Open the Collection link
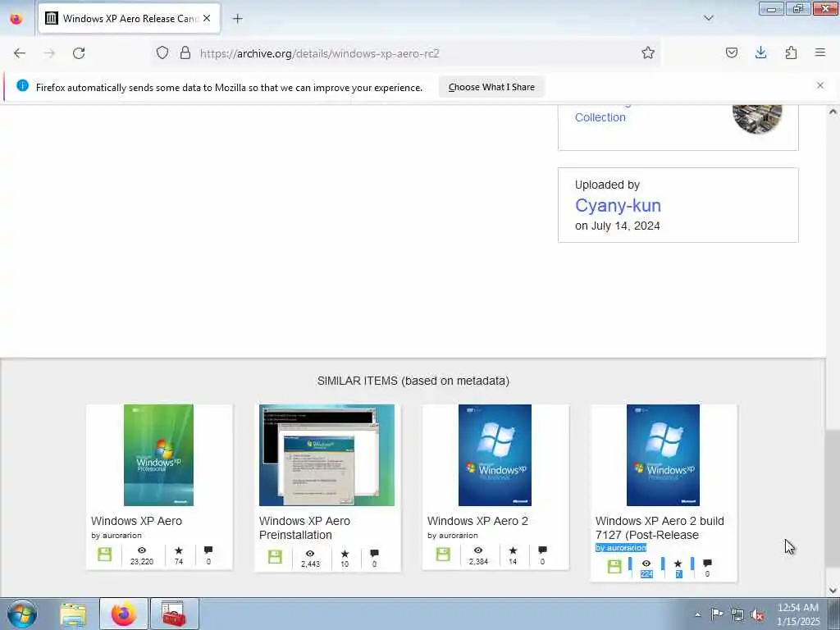Screen dimensions: 840x630 pos(600,117)
